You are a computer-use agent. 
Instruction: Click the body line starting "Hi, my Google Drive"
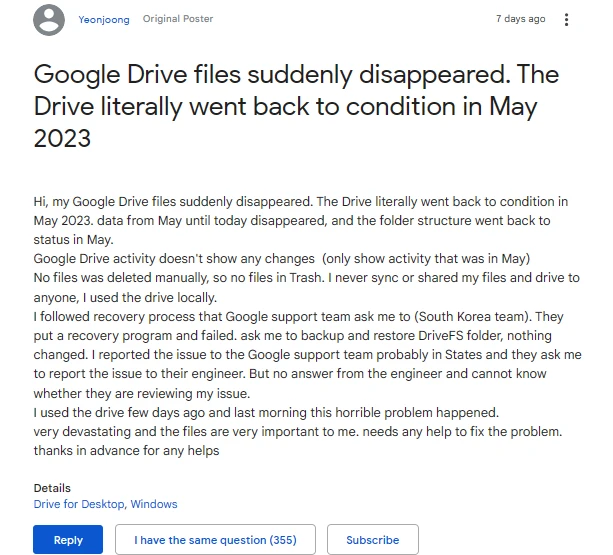tap(300, 203)
